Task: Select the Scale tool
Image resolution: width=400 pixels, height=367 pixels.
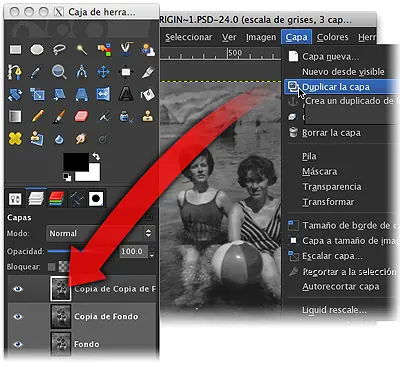Action: coord(37,94)
